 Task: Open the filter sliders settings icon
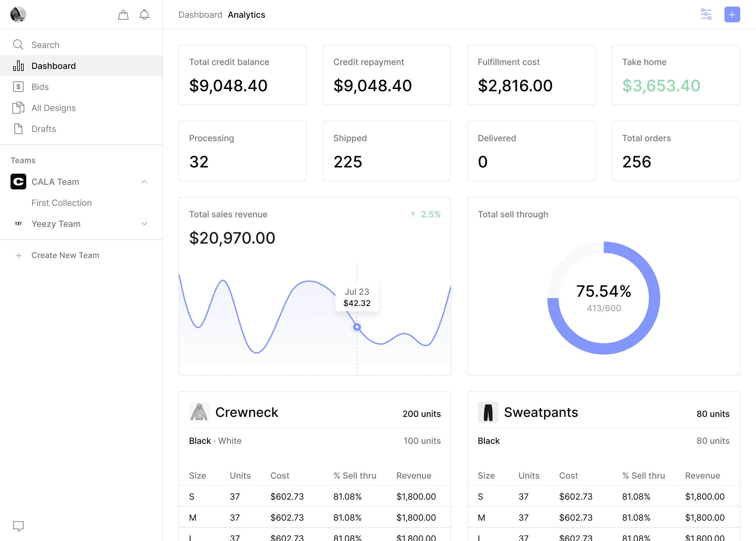tap(706, 15)
